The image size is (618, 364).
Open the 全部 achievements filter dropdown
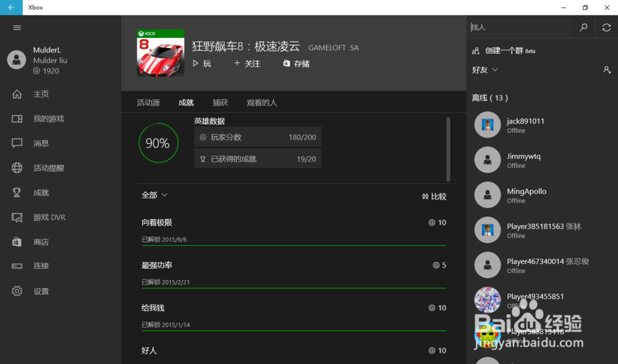[x=153, y=194]
